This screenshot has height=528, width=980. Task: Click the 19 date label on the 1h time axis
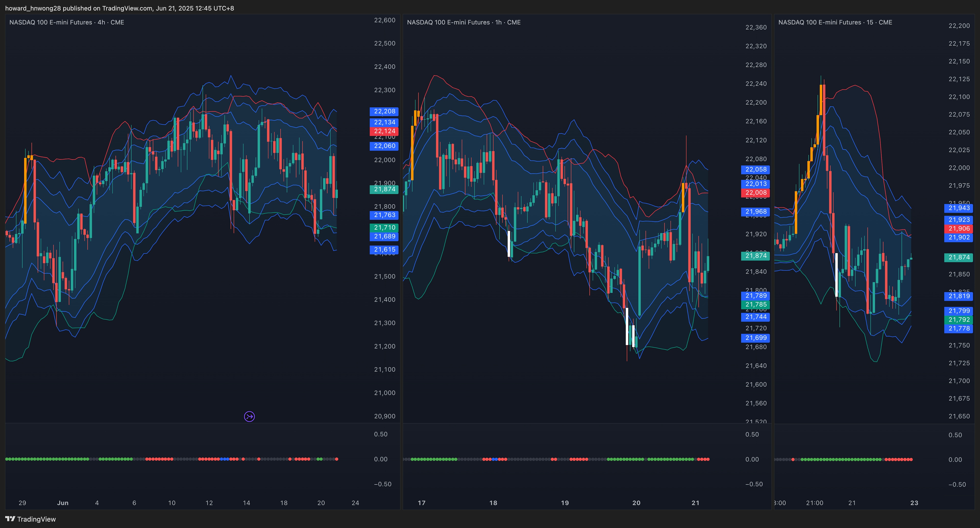pyautogui.click(x=565, y=503)
